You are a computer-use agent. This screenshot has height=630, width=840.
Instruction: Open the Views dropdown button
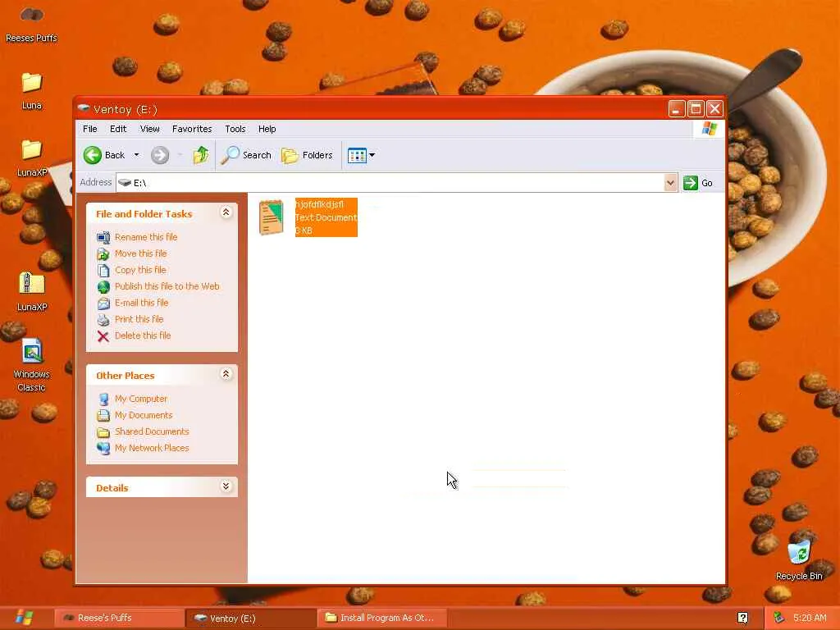[361, 155]
